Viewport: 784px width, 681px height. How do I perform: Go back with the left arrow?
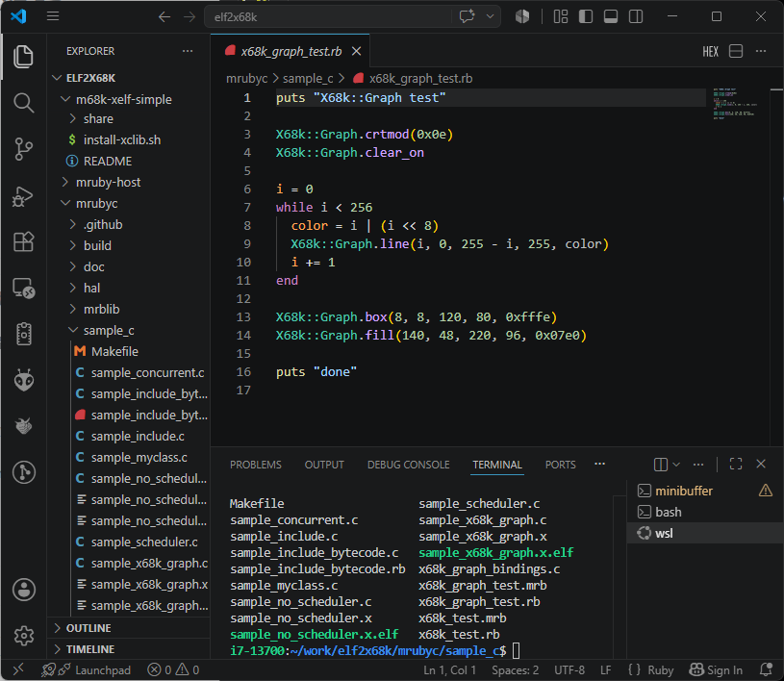pyautogui.click(x=164, y=17)
